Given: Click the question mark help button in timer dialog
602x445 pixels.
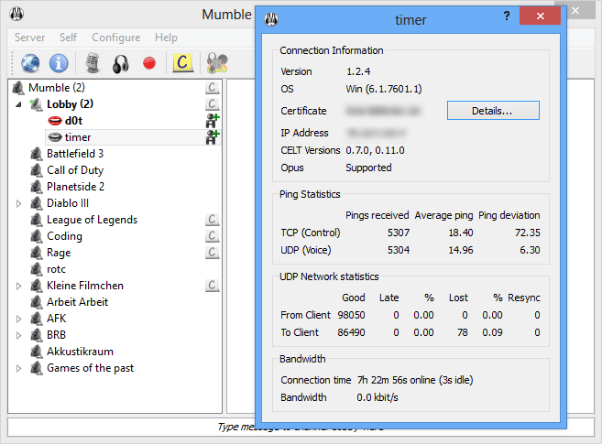Looking at the screenshot, I should tap(507, 16).
